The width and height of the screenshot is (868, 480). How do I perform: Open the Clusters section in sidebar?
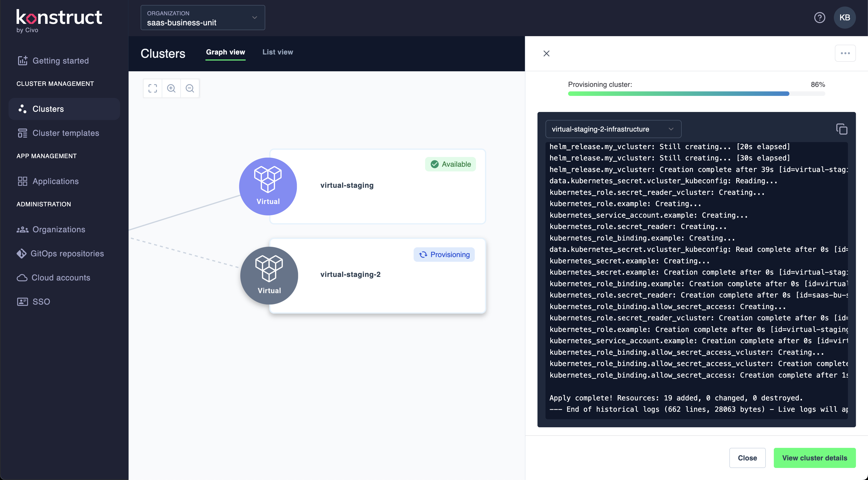click(x=47, y=109)
